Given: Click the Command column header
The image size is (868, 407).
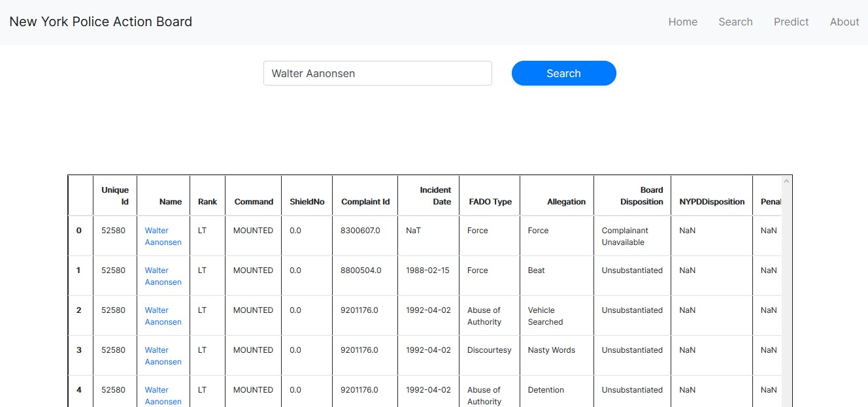Looking at the screenshot, I should tap(253, 195).
